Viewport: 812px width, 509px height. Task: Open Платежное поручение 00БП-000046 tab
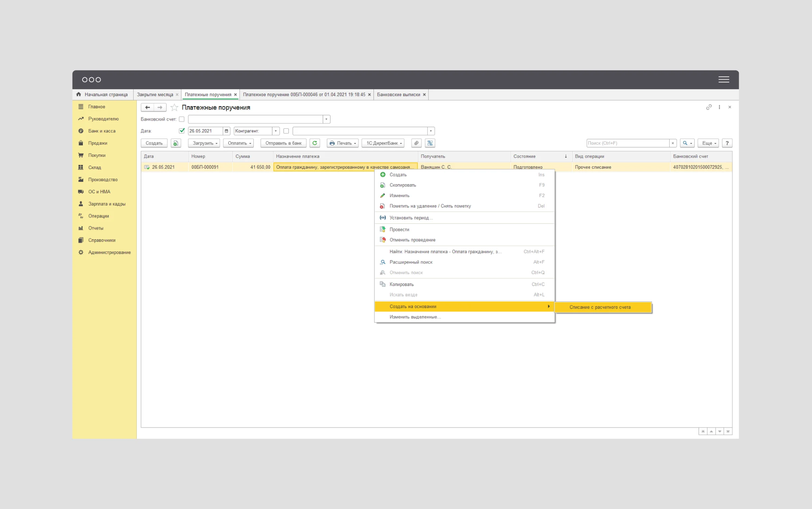(x=304, y=95)
